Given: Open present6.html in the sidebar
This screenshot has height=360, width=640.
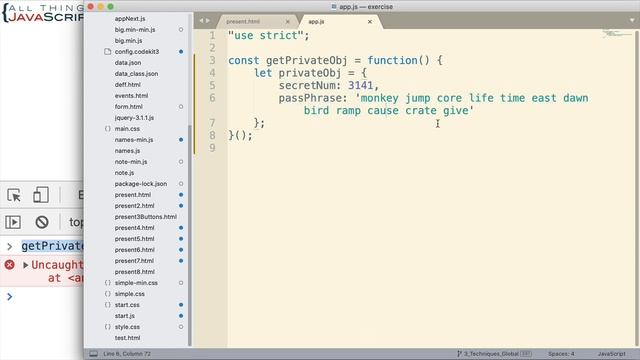Looking at the screenshot, I should 134,250.
